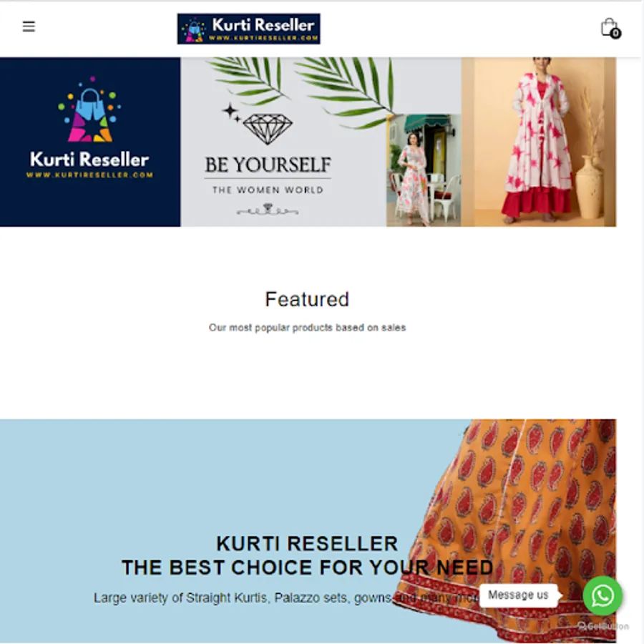Click www.kurtireseller.com text in dark banner

coord(89,175)
